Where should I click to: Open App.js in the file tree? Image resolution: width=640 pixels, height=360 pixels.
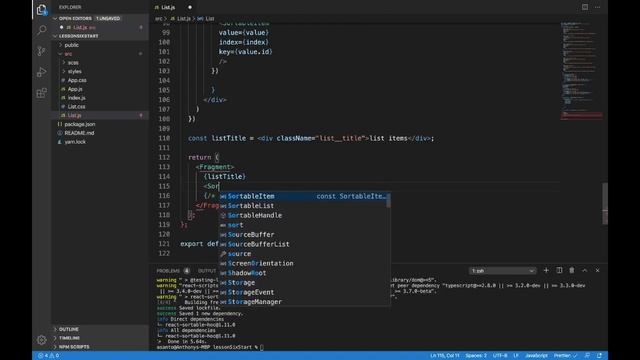pos(75,89)
